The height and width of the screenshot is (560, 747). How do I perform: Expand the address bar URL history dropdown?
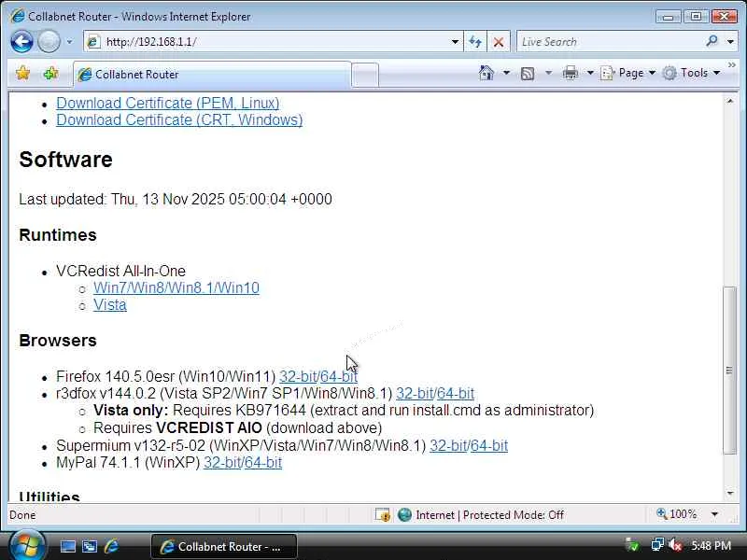455,42
